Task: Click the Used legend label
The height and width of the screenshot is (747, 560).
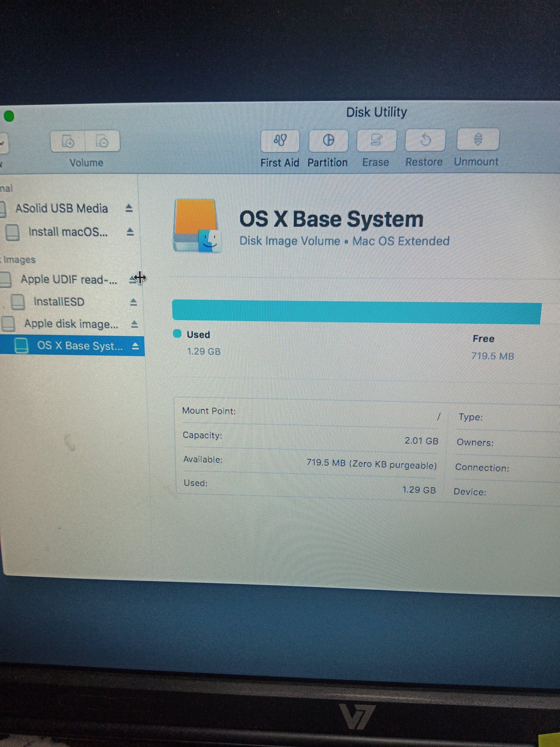Action: point(198,335)
